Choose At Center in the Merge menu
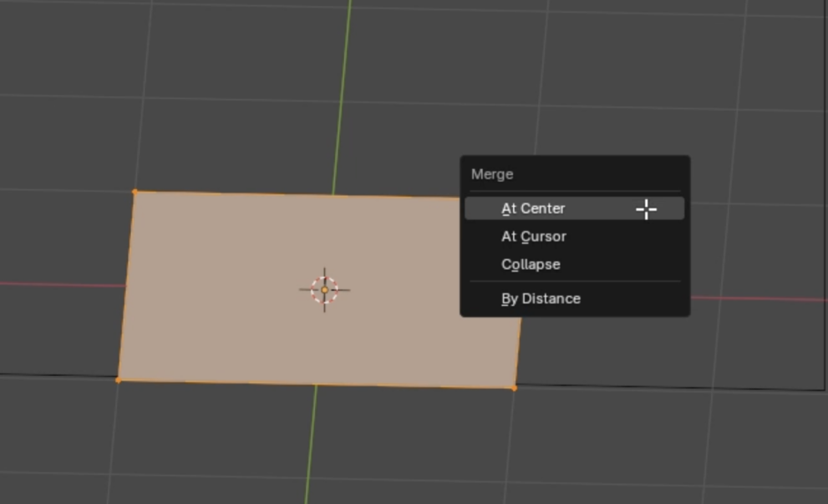Image resolution: width=828 pixels, height=504 pixels. point(574,209)
